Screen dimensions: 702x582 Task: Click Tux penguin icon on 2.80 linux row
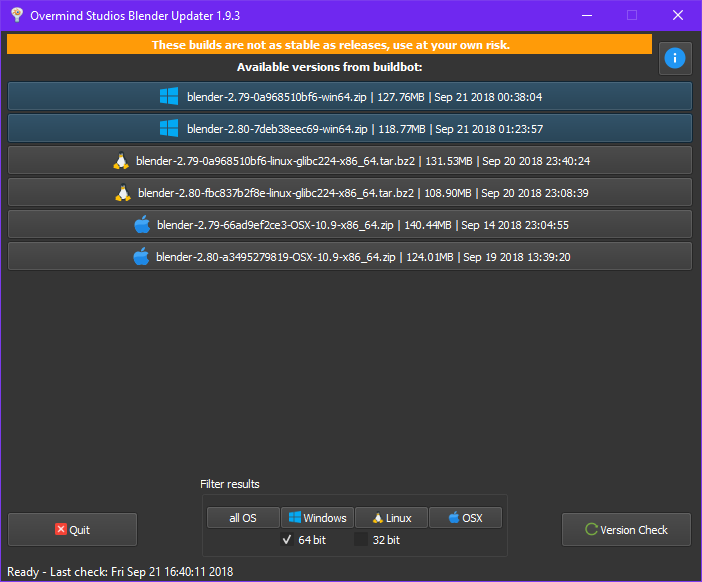(x=123, y=193)
